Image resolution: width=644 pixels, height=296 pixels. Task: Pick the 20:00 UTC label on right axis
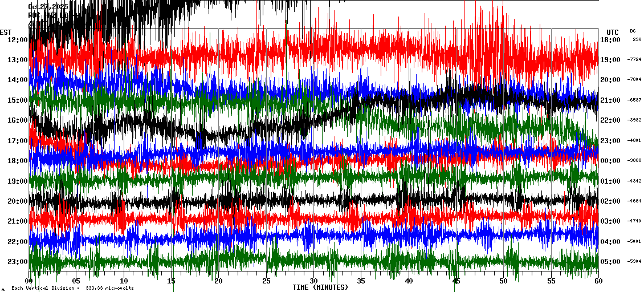610,80
